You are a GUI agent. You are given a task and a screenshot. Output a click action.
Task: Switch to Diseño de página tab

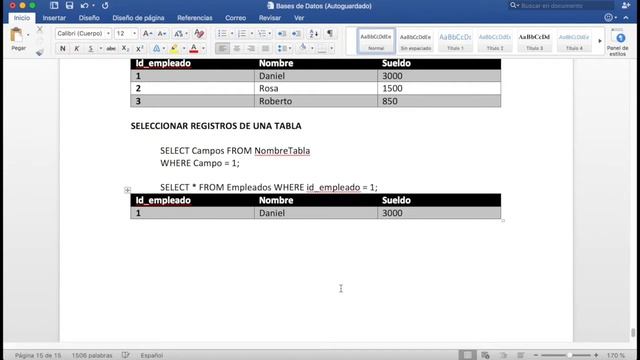coord(138,18)
